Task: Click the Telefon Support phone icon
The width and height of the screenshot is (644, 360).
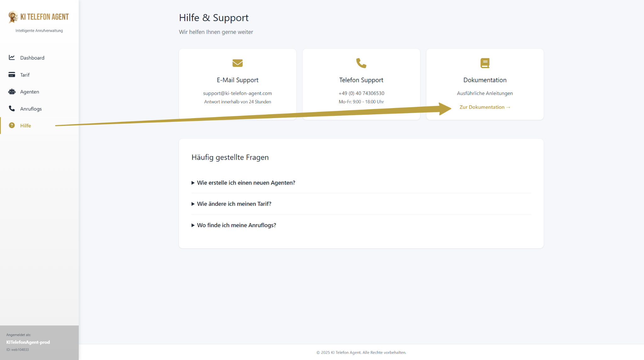Action: pyautogui.click(x=361, y=63)
